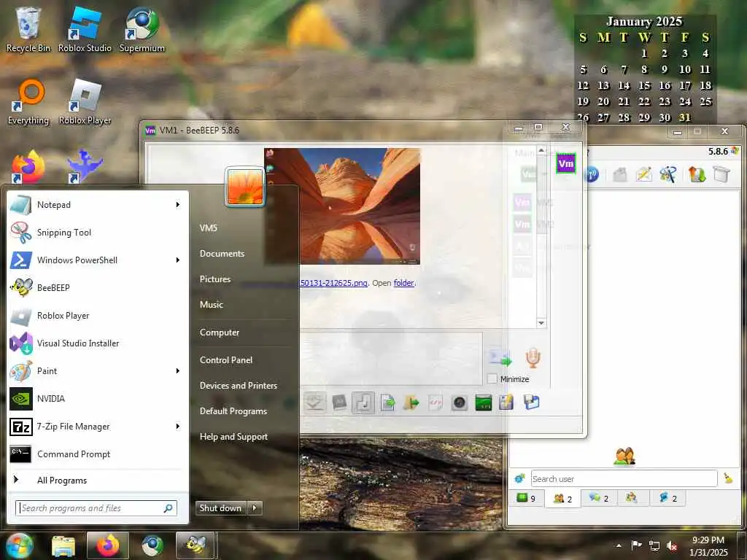
Task: Open Documents from Start menu
Action: pos(222,254)
